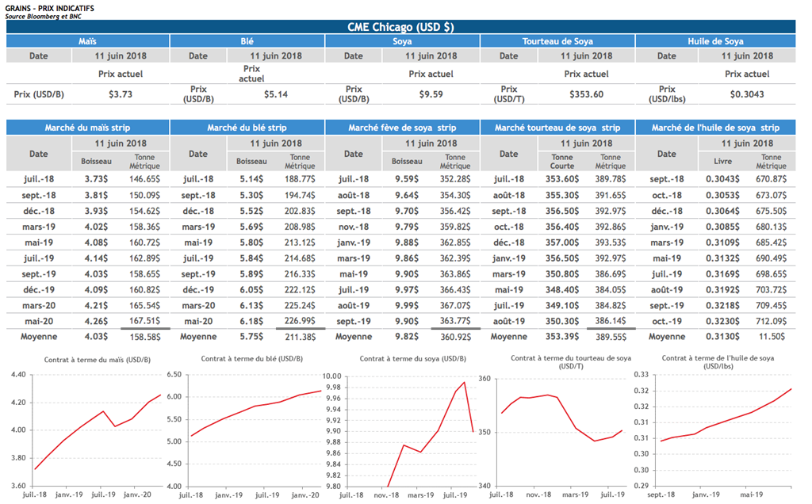Click the Marché du blé strip header
The height and width of the screenshot is (504, 812).
pyautogui.click(x=247, y=128)
